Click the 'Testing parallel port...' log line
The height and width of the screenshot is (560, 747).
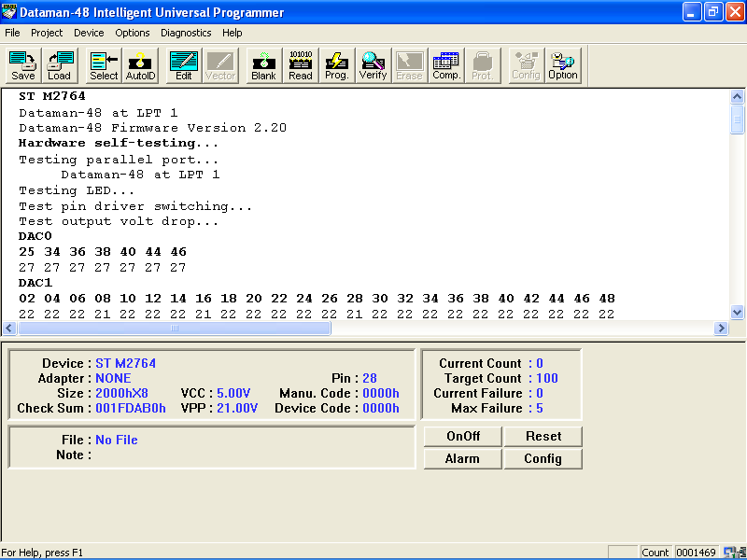pos(119,160)
